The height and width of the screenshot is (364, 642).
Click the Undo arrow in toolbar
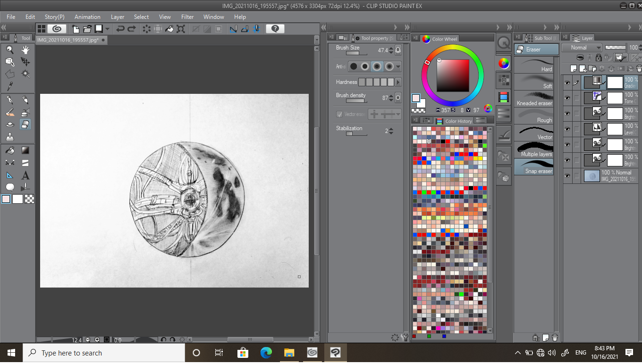click(x=120, y=29)
